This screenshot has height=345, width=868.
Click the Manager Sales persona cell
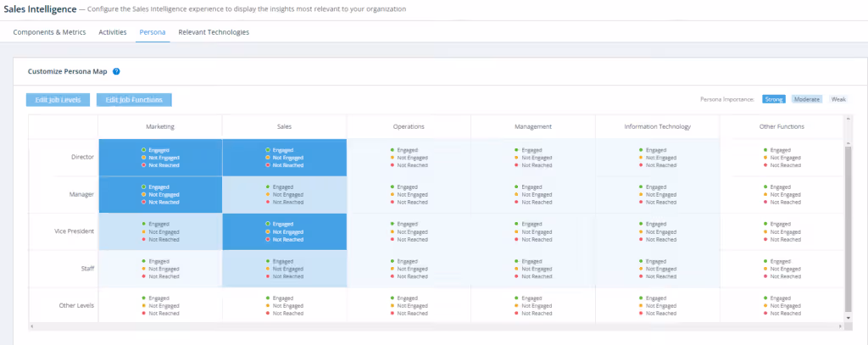[285, 194]
